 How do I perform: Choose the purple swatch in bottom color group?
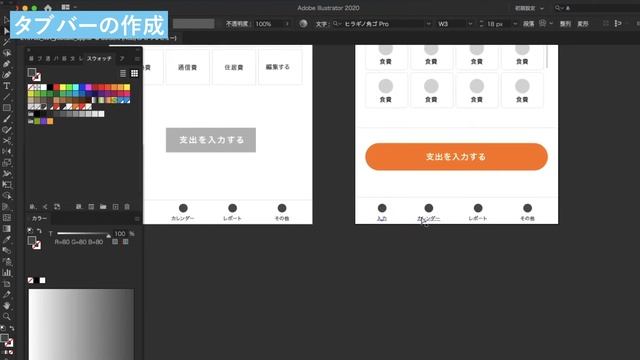click(44, 121)
